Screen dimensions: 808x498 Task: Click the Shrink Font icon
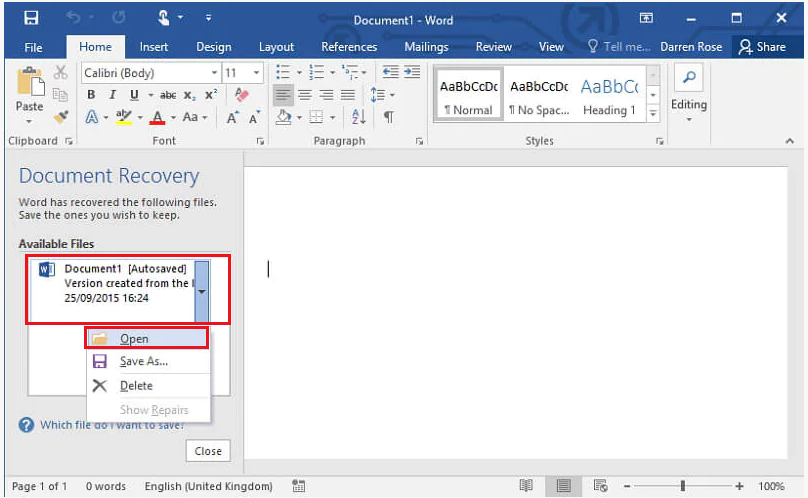pos(254,118)
